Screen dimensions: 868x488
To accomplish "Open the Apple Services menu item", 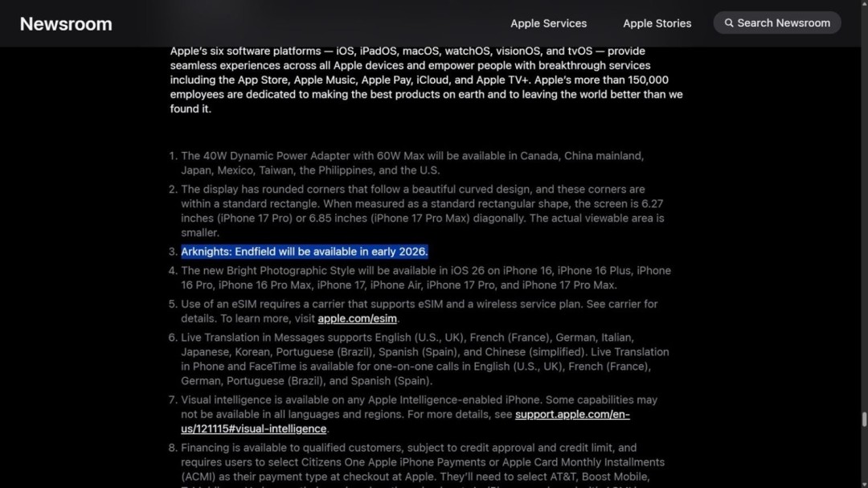I will click(548, 23).
